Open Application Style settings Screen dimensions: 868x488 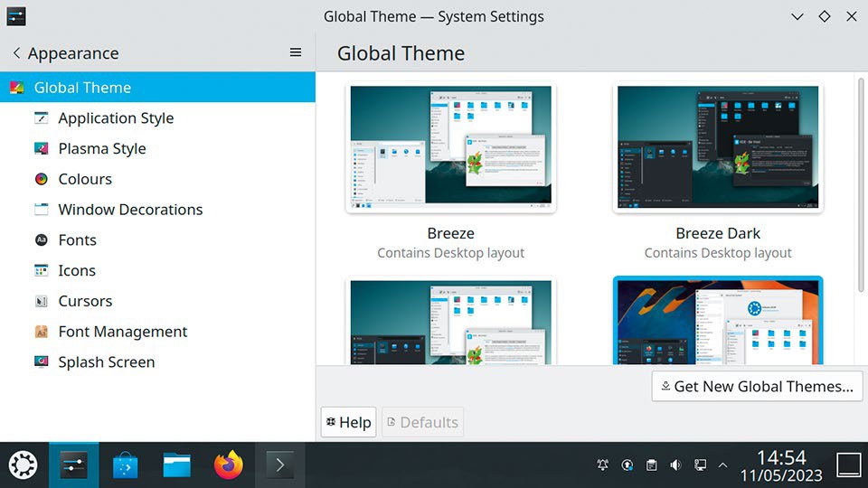click(x=157, y=117)
